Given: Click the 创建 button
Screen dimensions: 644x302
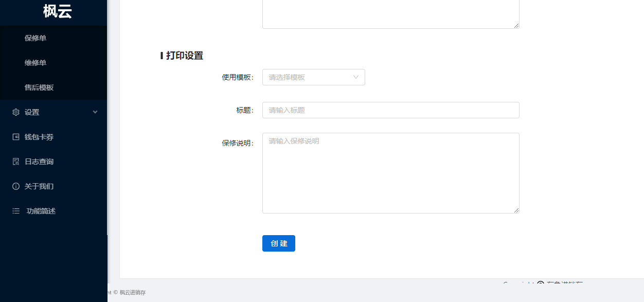Looking at the screenshot, I should (279, 243).
